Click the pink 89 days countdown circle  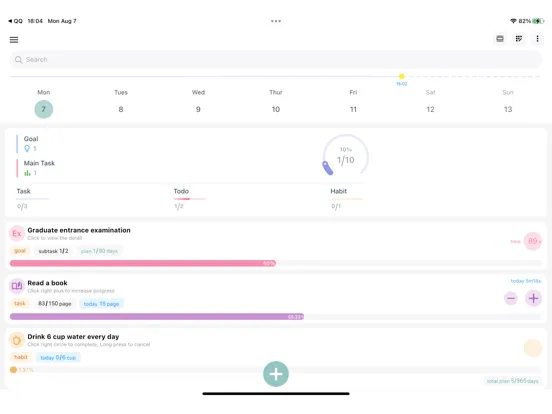click(533, 241)
